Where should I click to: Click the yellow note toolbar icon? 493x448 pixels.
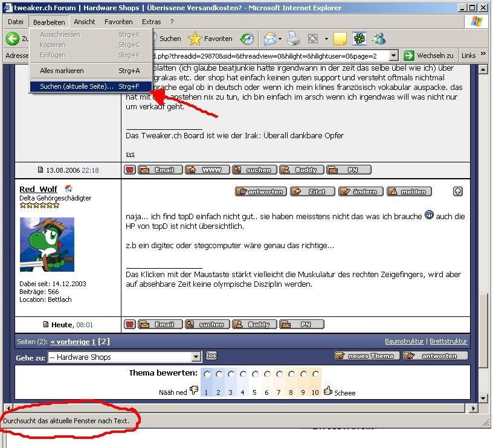[x=340, y=39]
